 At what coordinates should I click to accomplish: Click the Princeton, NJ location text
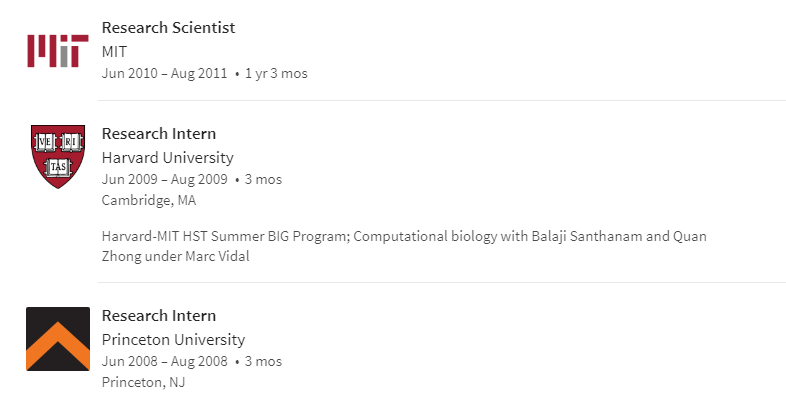click(143, 382)
